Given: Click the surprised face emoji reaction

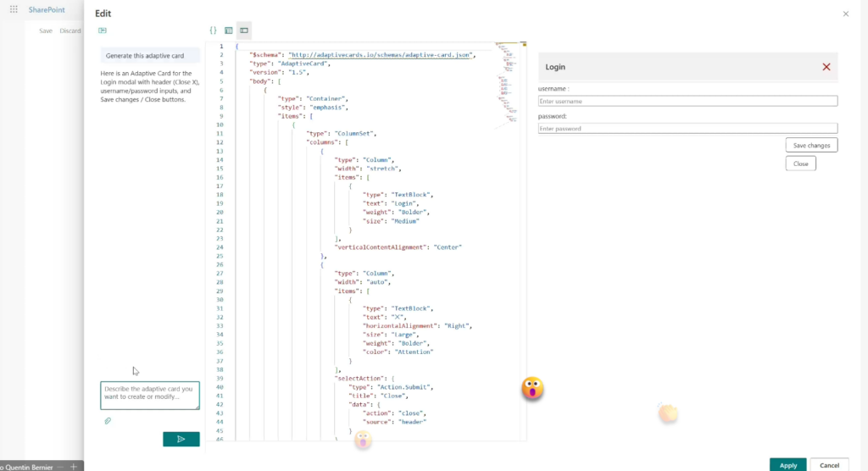Looking at the screenshot, I should point(532,389).
